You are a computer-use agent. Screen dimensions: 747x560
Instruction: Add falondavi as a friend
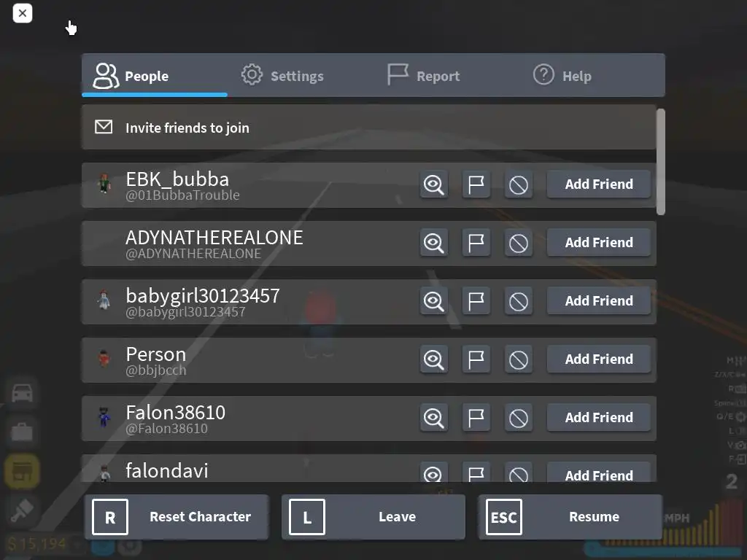tap(599, 472)
